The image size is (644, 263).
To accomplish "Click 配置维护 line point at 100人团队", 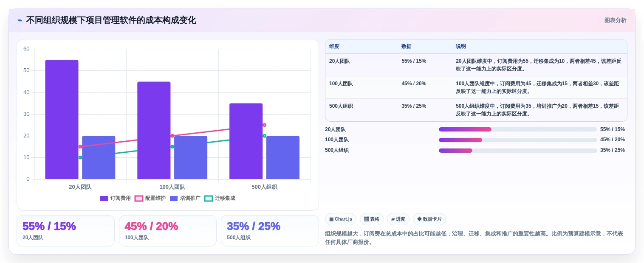I will tap(172, 136).
